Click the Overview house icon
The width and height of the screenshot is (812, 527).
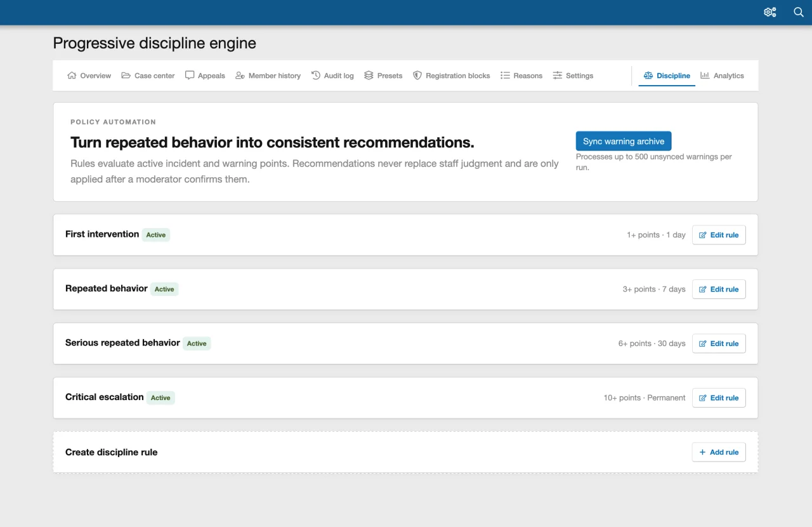coord(72,76)
